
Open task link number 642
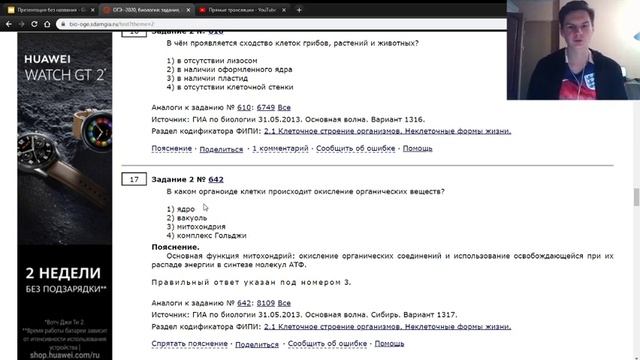click(216, 179)
